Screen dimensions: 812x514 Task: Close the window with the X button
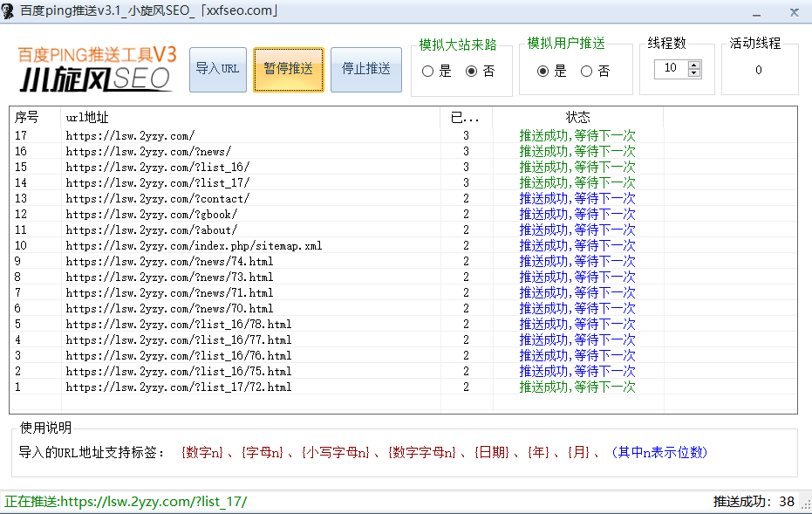[x=794, y=11]
